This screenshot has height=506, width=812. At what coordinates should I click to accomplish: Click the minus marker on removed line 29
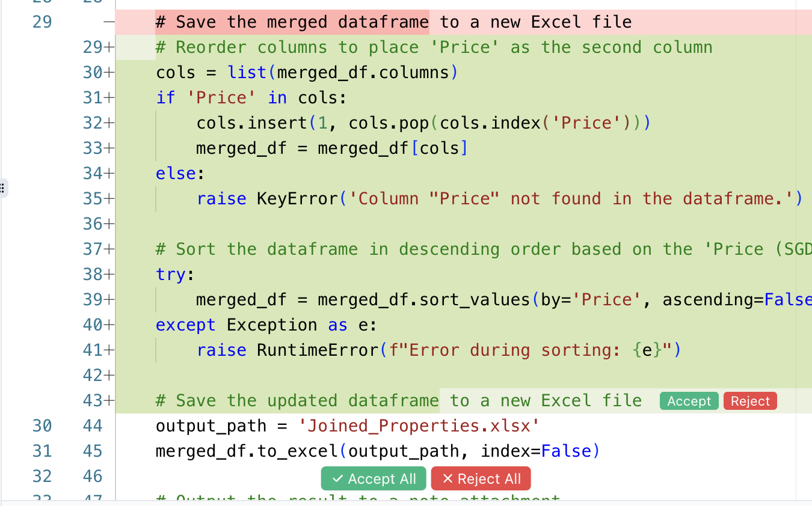coord(108,22)
